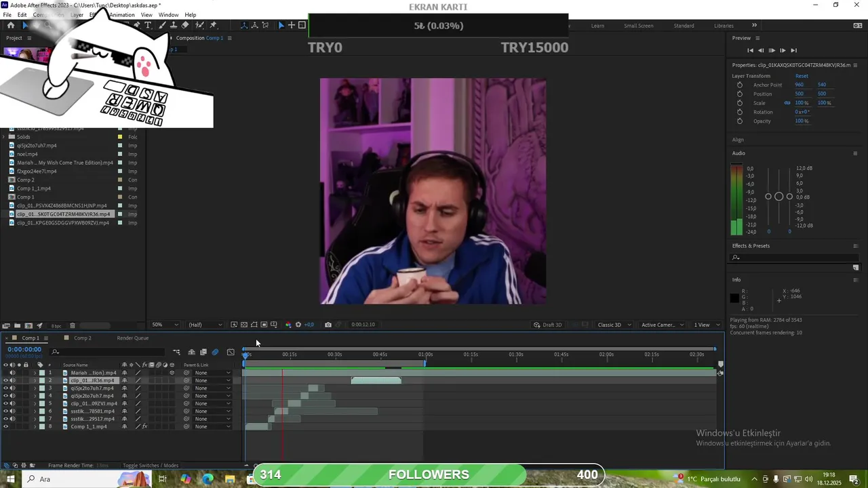The image size is (868, 488).
Task: Open the Graph Editor in timeline
Action: [x=231, y=352]
